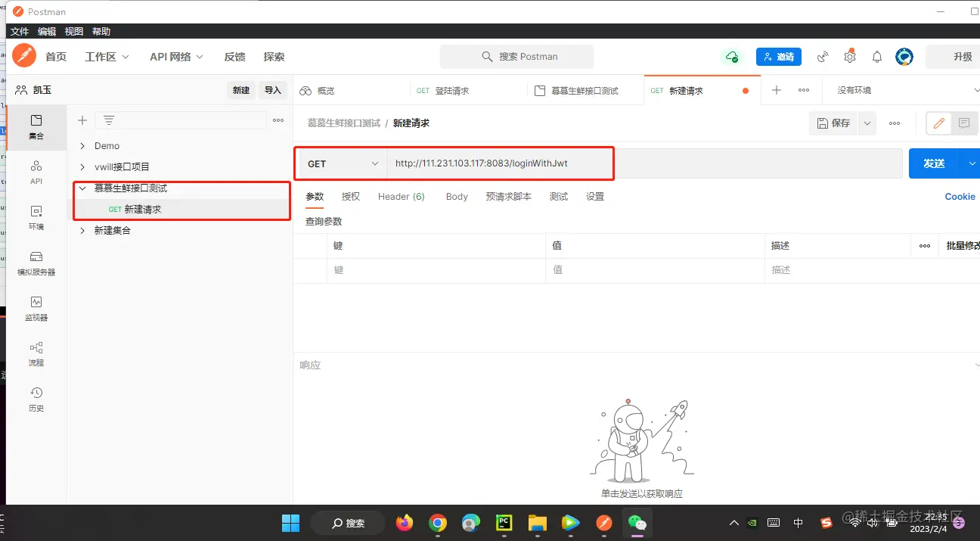Add a new collection with plus icon

click(x=82, y=120)
